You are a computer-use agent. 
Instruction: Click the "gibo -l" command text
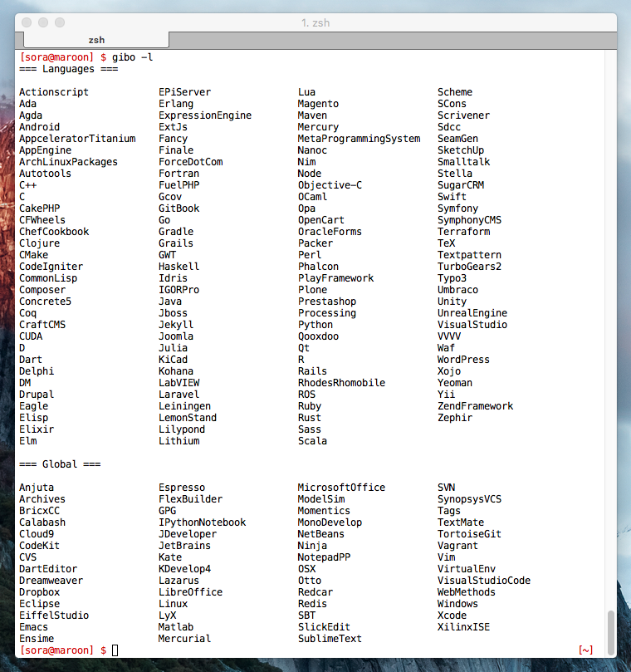pos(132,57)
